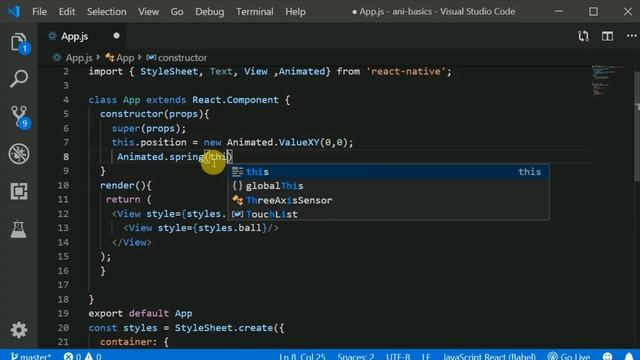
Task: Click 'React.Component' on line 4
Action: point(236,100)
